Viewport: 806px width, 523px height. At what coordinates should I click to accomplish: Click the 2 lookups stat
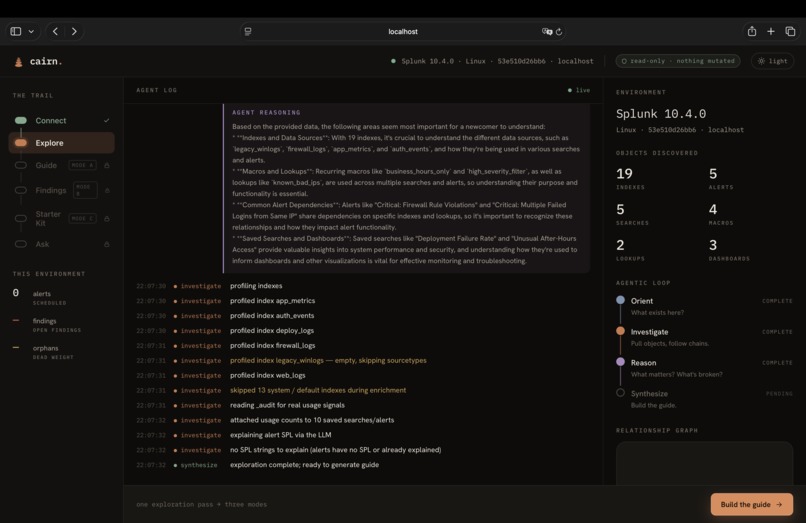tap(630, 249)
